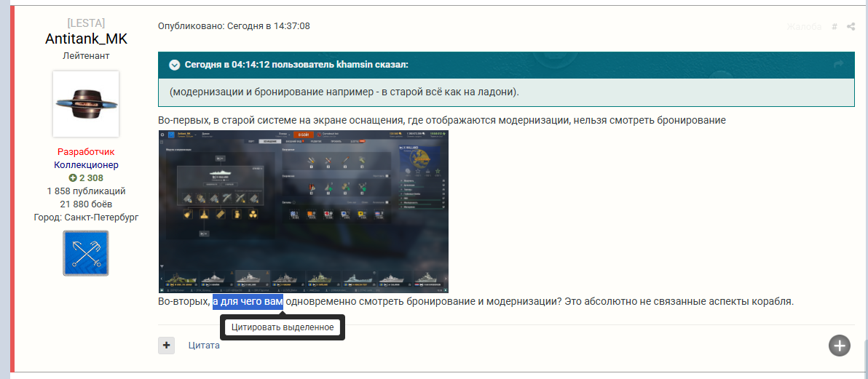Open the share post icon
The width and height of the screenshot is (868, 379).
tap(851, 26)
